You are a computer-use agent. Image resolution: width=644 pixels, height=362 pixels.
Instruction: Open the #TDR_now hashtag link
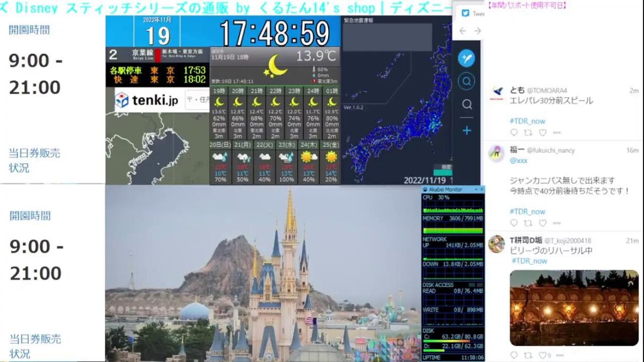point(528,120)
